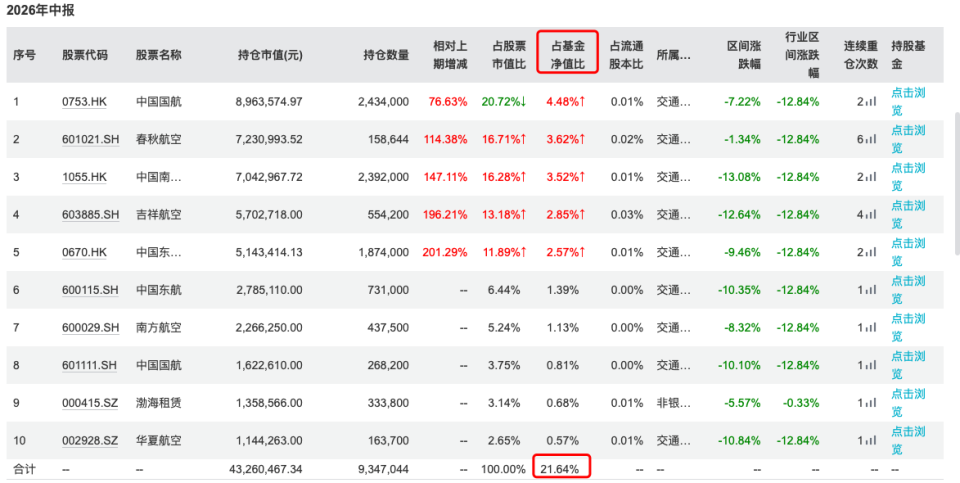Image resolution: width=960 pixels, height=483 pixels.
Task: Open bar chart icon for 华夏航空 row
Action: pyautogui.click(x=872, y=441)
